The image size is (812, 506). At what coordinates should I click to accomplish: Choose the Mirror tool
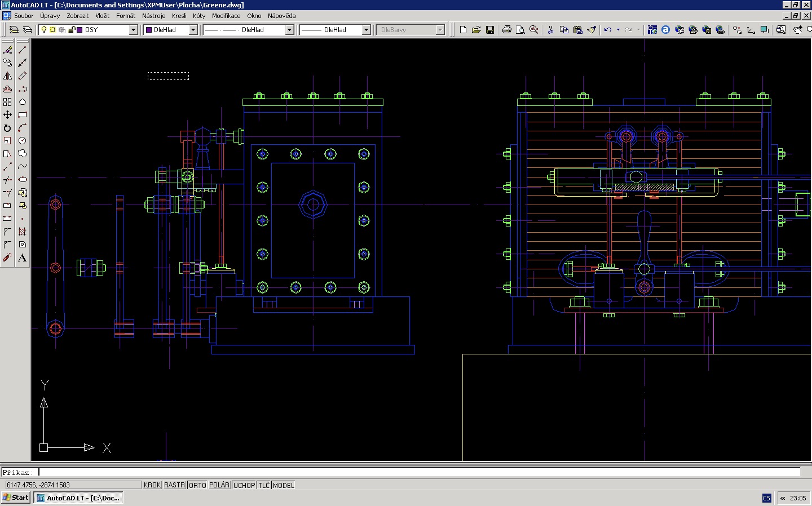[x=7, y=76]
